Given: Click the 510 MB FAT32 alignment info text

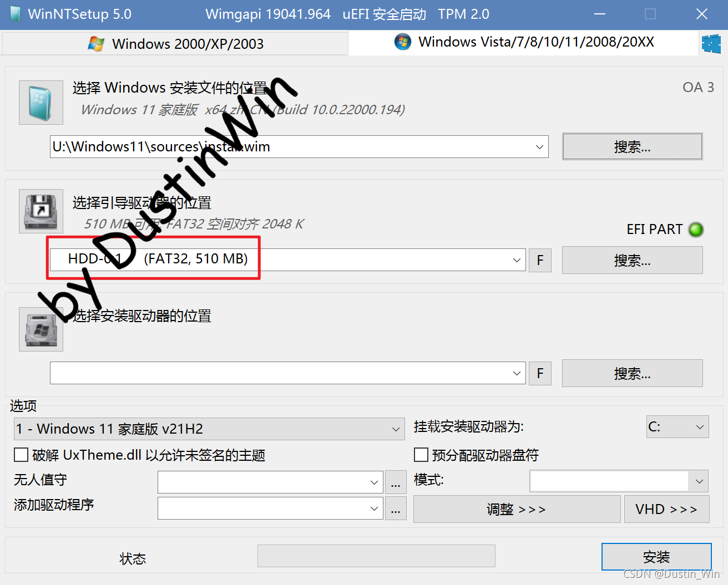Looking at the screenshot, I should pyautogui.click(x=194, y=224).
